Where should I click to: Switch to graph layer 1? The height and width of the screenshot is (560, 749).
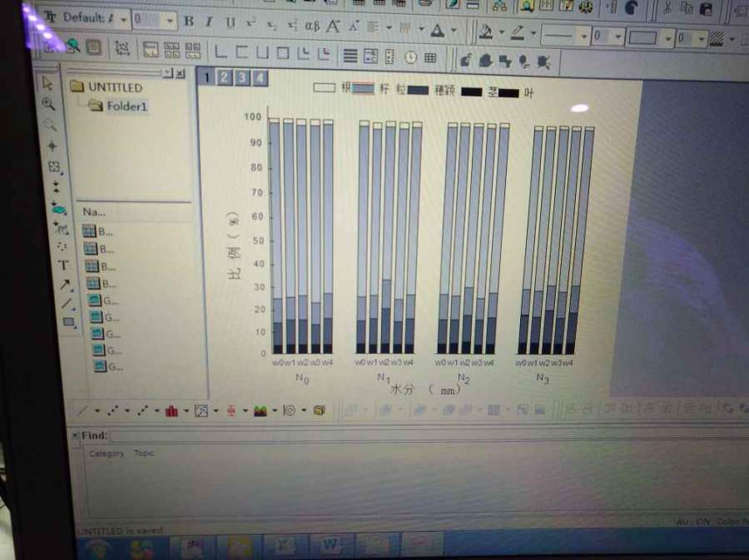(206, 77)
